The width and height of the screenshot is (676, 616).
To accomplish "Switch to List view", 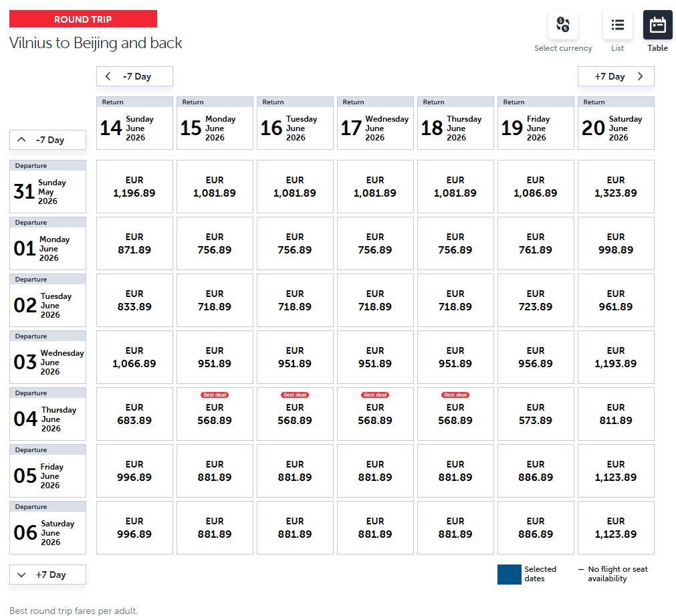I will click(617, 25).
